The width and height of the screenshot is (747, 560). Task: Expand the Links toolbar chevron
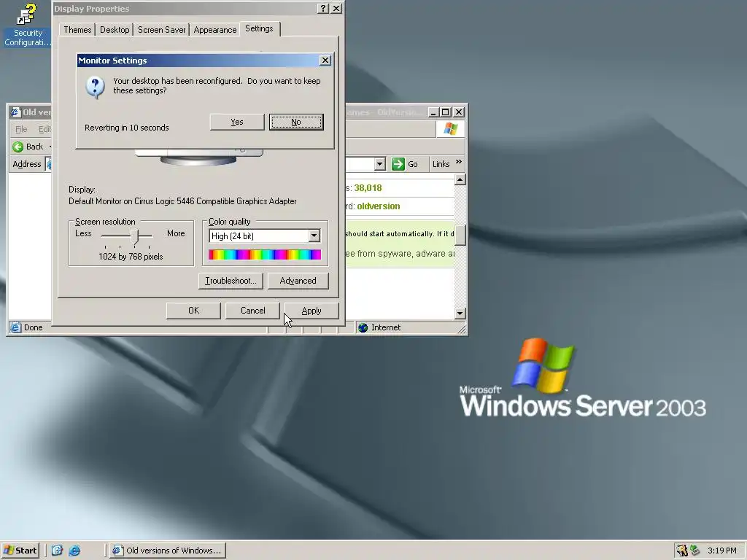(459, 162)
